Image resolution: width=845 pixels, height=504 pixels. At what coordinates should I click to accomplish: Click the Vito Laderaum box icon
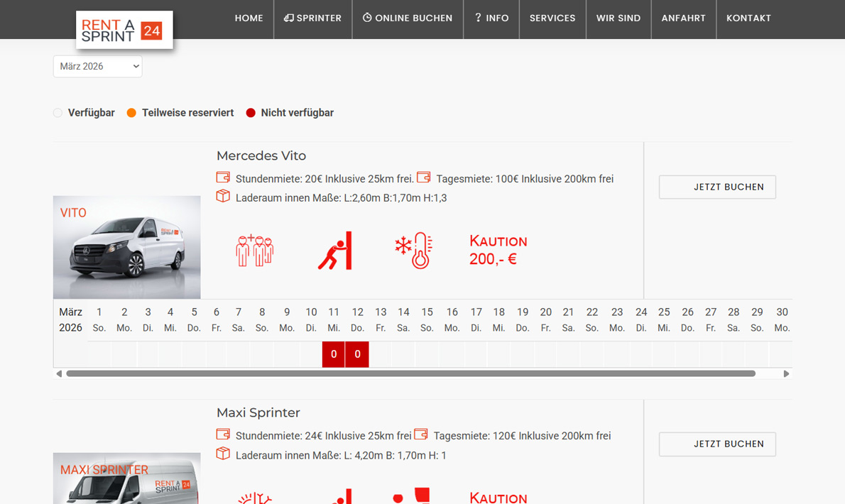(x=223, y=197)
